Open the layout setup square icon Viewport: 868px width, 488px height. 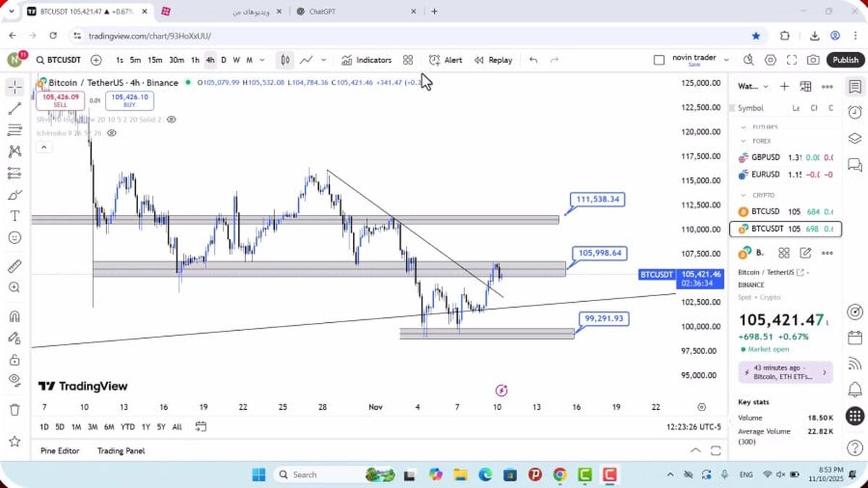(x=658, y=60)
